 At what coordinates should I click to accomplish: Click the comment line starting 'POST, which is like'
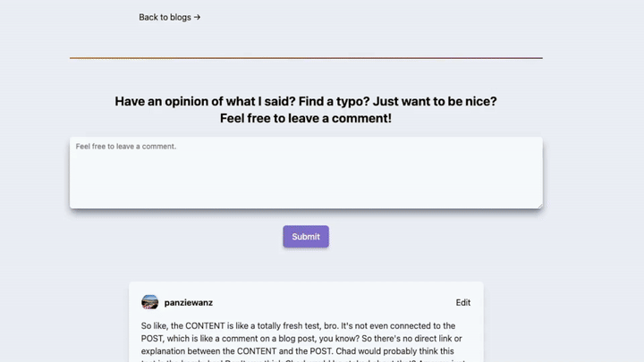[x=301, y=339]
